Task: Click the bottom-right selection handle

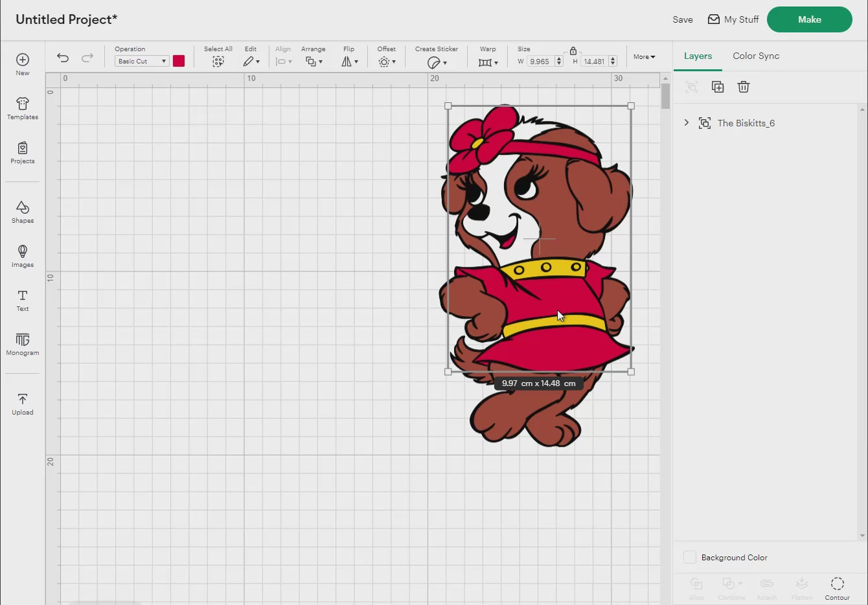Action: (631, 372)
